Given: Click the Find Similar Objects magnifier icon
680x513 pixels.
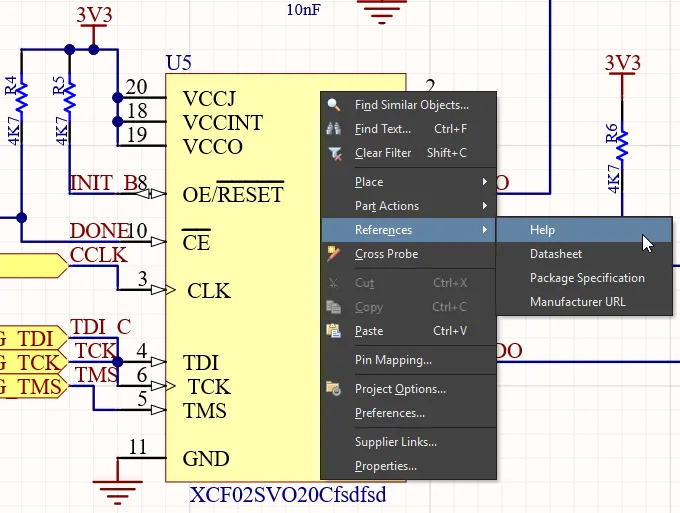Looking at the screenshot, I should (333, 105).
